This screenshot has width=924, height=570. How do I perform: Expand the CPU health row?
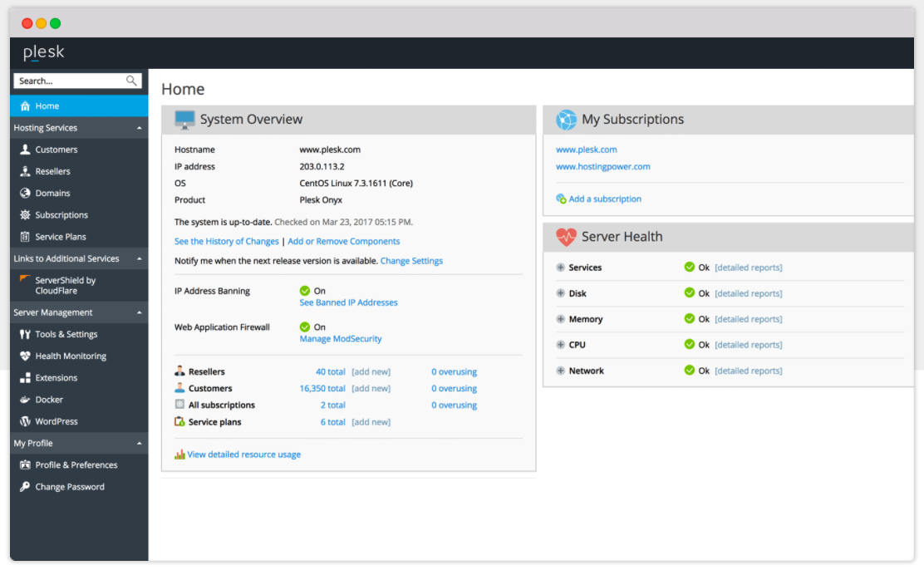(x=560, y=345)
